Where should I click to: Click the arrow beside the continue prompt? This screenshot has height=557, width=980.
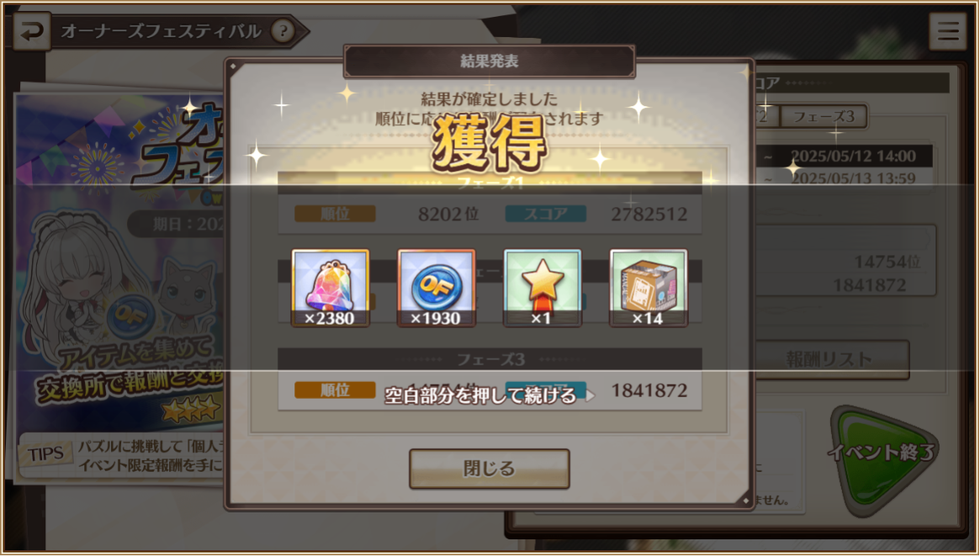[590, 395]
